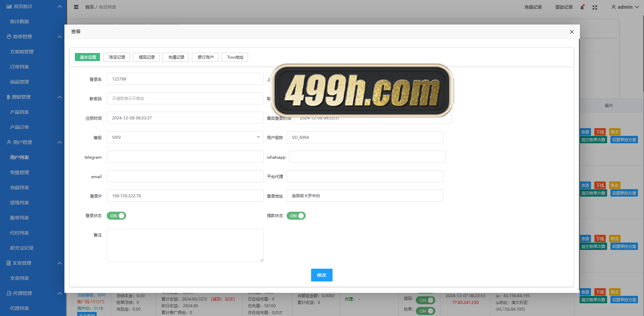Screen dimensions: 644x316
Task: Click the 平台代理 input field
Action: pyautogui.click(x=365, y=176)
